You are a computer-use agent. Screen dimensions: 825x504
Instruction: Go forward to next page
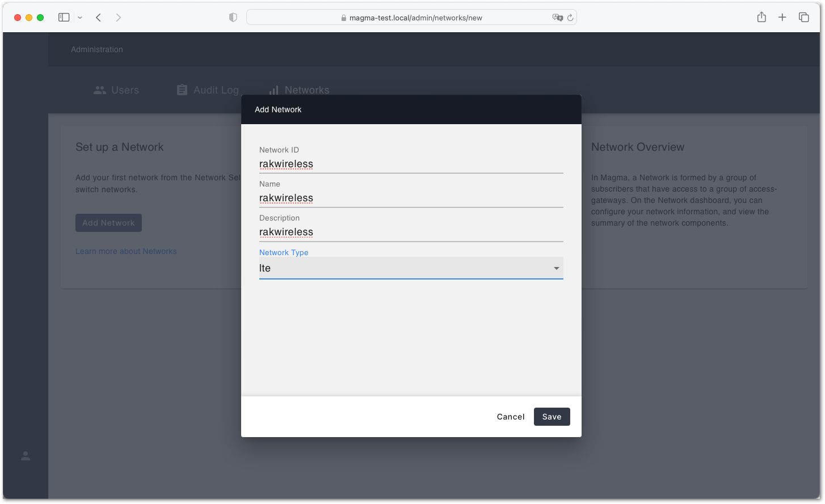tap(118, 18)
